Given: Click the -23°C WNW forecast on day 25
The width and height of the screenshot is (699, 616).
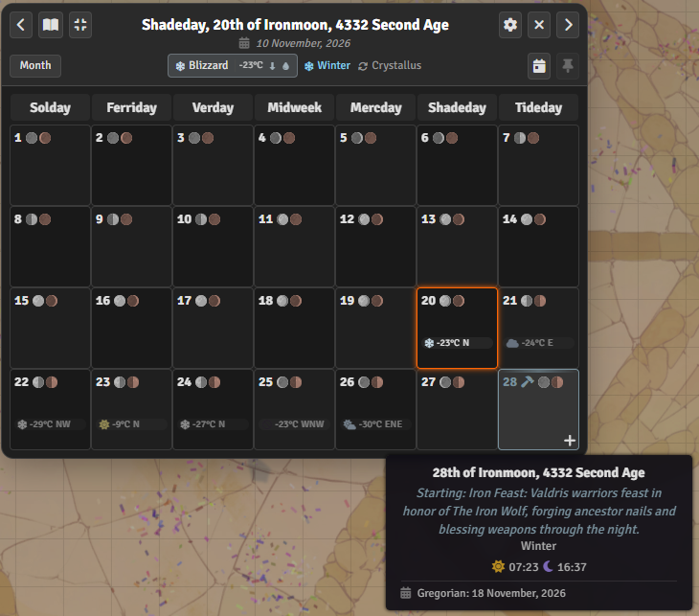Looking at the screenshot, I should [x=294, y=424].
